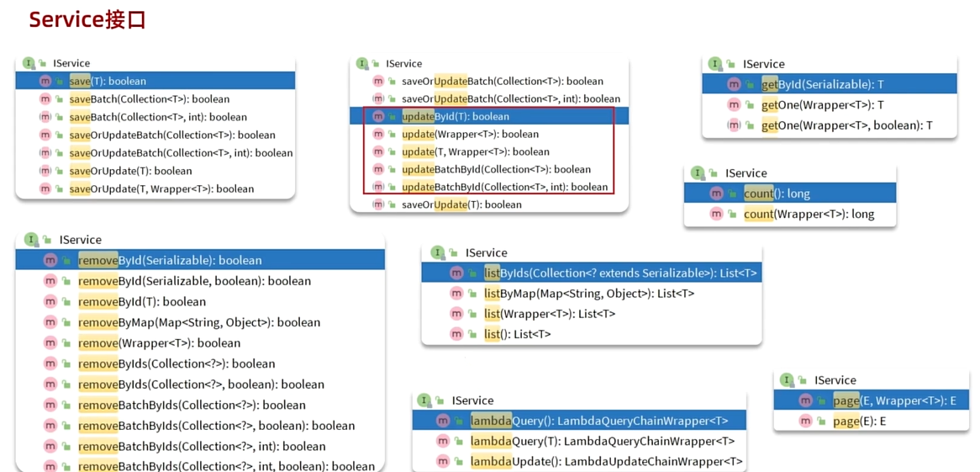Image resolution: width=980 pixels, height=472 pixels.
Task: Click method icon of removeById(Serializable): boolean
Action: point(50,261)
